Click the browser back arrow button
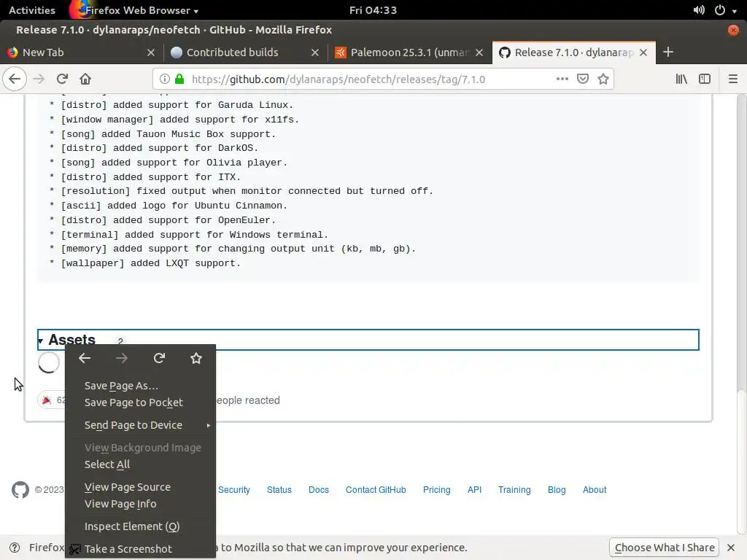Viewport: 747px width, 560px height. pyautogui.click(x=15, y=79)
